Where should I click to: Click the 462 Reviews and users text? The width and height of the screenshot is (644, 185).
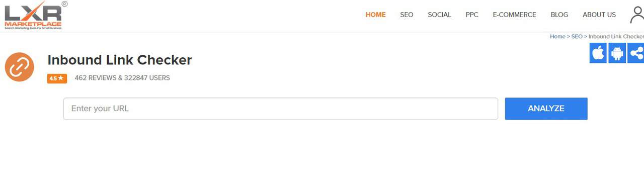coord(122,78)
